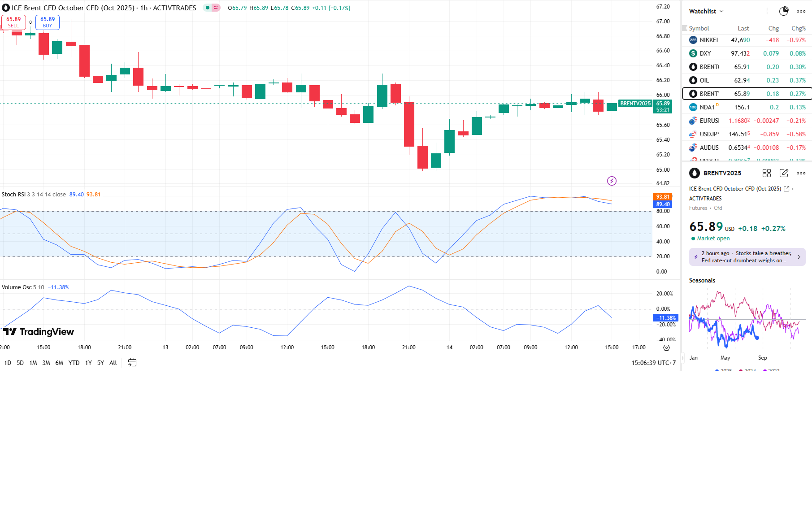812x508 pixels.
Task: Click grid layout icon beside BRENTV2025
Action: click(767, 173)
